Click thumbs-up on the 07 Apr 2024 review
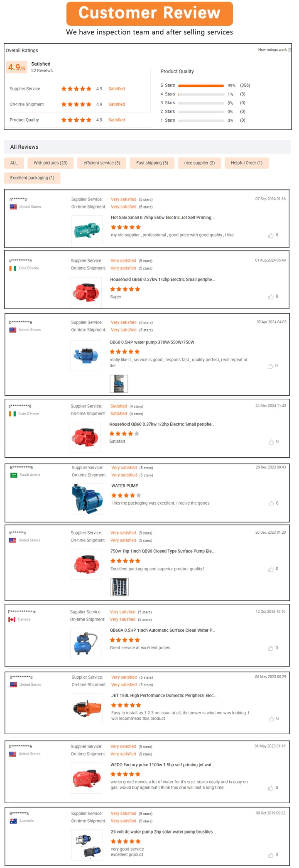The width and height of the screenshot is (299, 868). pyautogui.click(x=270, y=366)
